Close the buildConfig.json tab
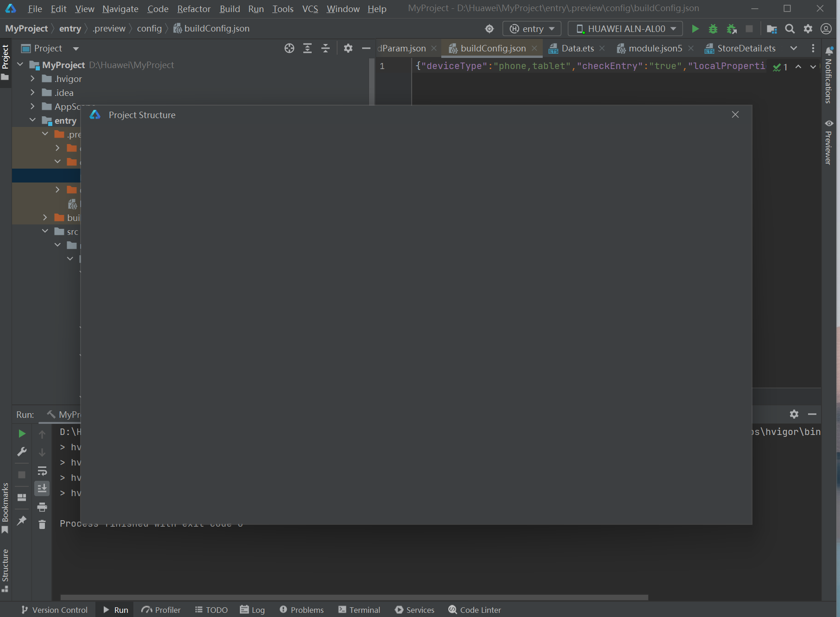The height and width of the screenshot is (617, 840). (534, 48)
